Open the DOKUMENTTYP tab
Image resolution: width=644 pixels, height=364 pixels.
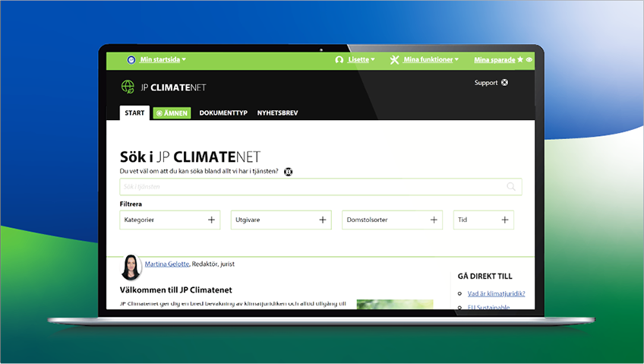pyautogui.click(x=223, y=113)
